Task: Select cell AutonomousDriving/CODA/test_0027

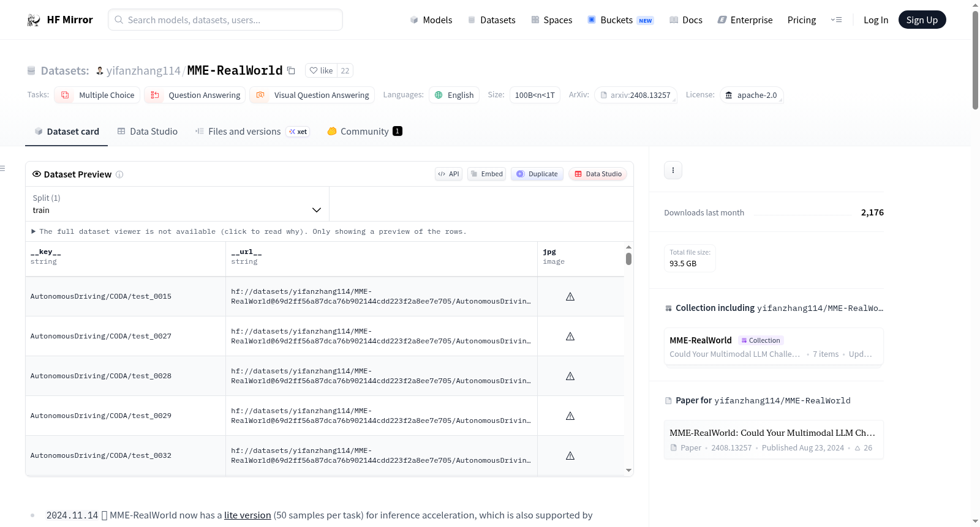Action: tap(126, 337)
